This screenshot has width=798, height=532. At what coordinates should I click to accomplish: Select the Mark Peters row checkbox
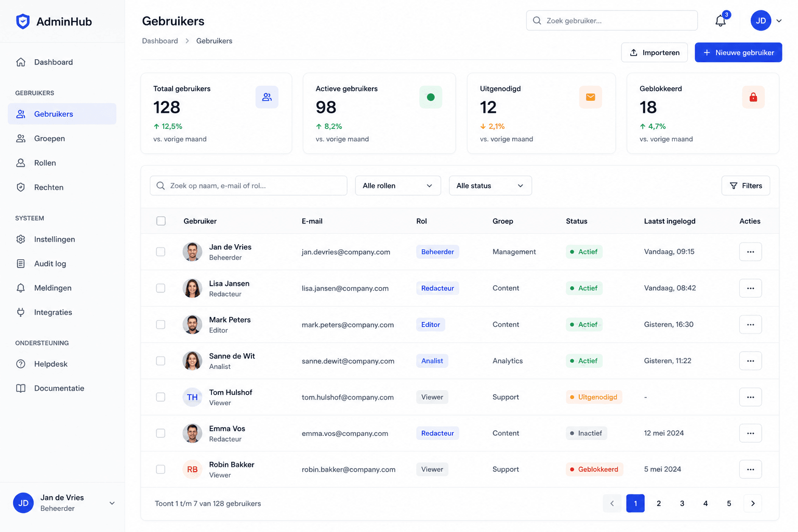click(x=161, y=325)
